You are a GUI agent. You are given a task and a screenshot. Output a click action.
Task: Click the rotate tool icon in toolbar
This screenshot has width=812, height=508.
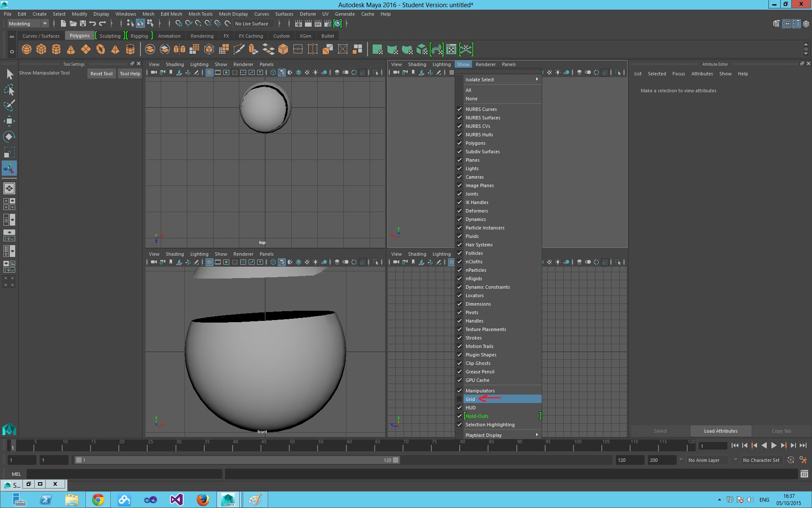[9, 136]
